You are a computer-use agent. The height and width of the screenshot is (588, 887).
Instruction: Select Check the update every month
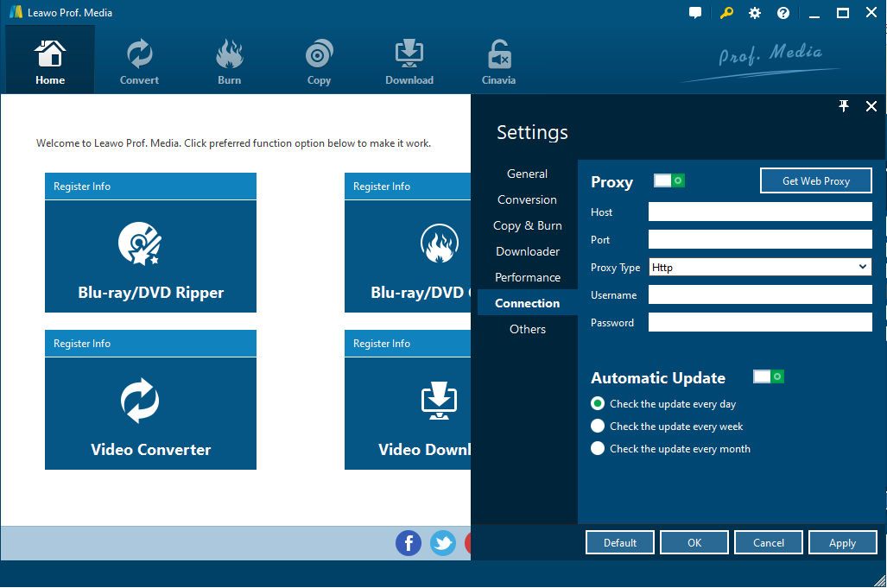pyautogui.click(x=598, y=448)
